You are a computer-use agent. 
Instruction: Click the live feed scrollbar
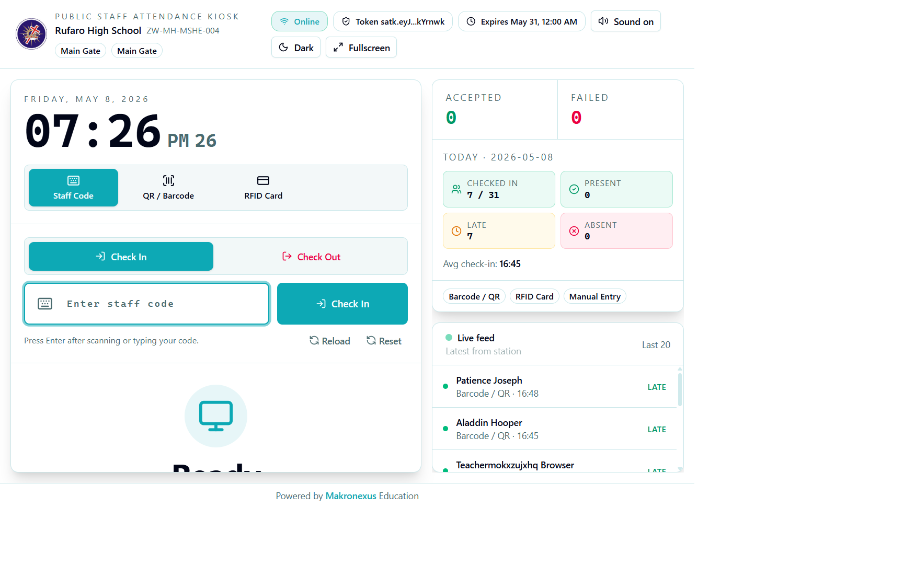(x=680, y=387)
